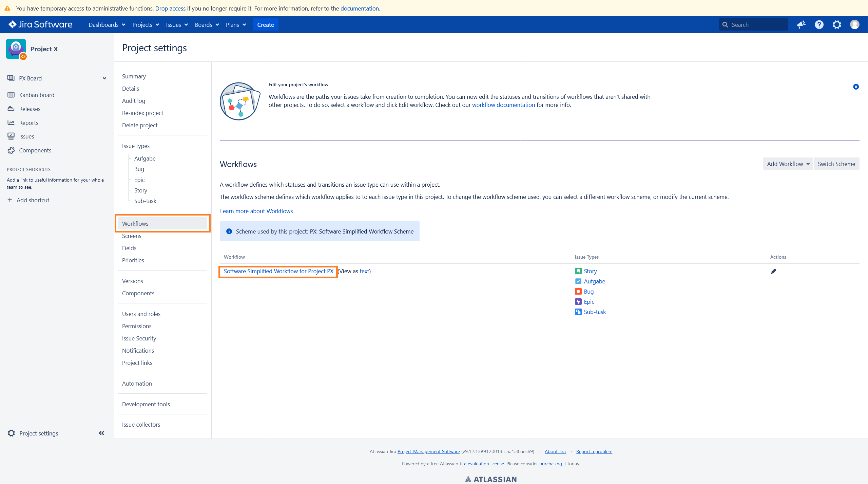The height and width of the screenshot is (484, 868).
Task: Open Notifications settings page
Action: (x=138, y=351)
